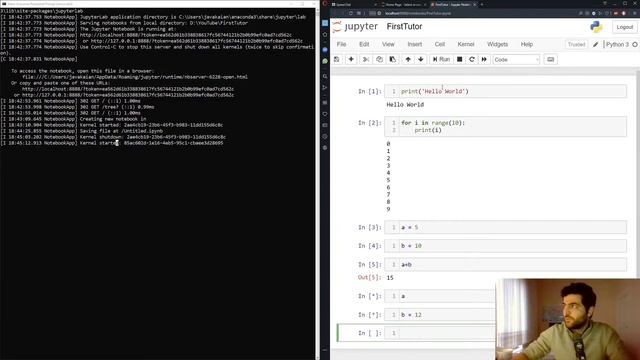Click the for loop code cell
This screenshot has height=360, width=640.
click(505, 126)
